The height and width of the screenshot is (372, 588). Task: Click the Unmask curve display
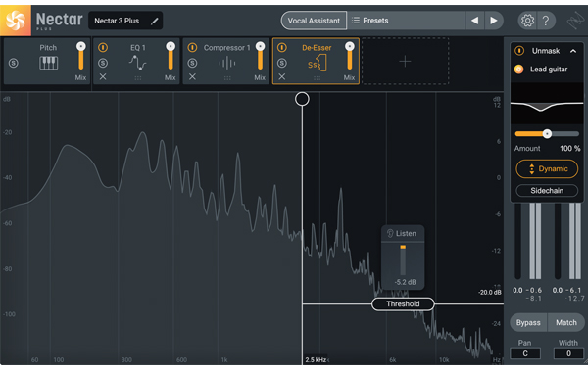[x=547, y=104]
